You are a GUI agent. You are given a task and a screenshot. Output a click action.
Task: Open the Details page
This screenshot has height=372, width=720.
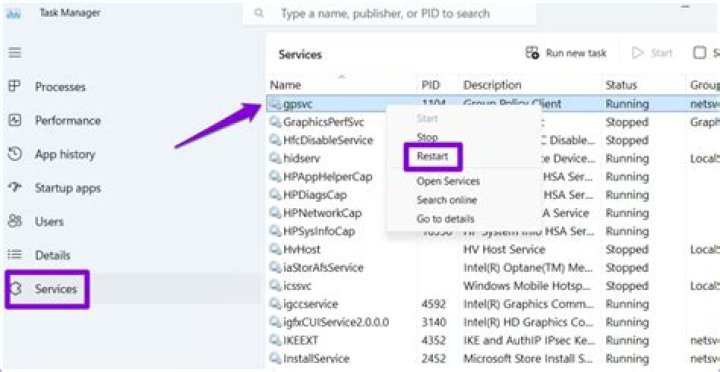(x=52, y=255)
